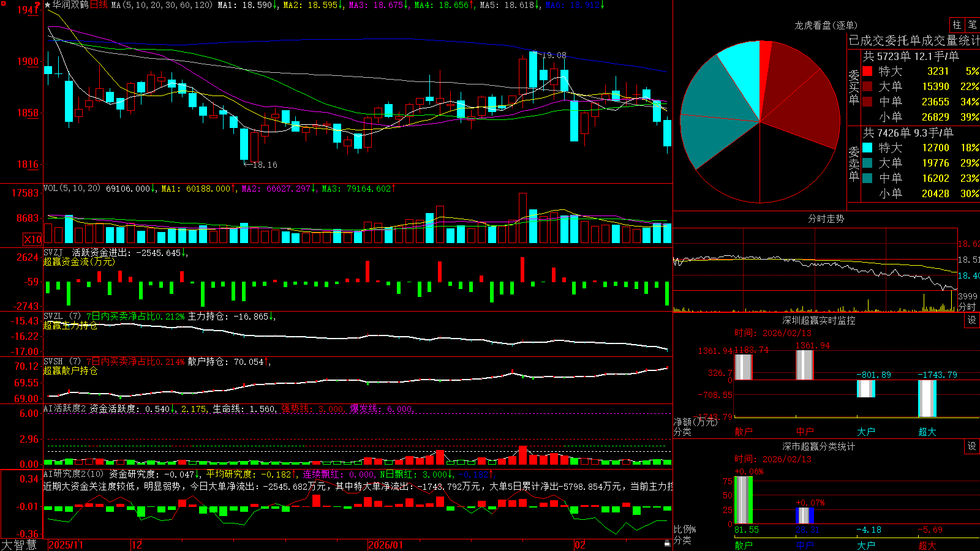The image size is (980, 551).
Task: Click 已成交委托单成交量统计 header
Action: point(914,40)
